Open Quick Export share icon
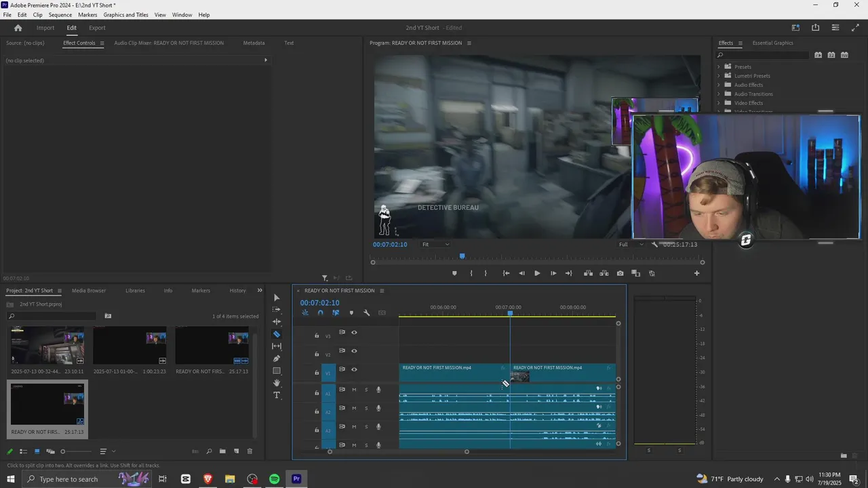The image size is (868, 488). (x=815, y=28)
